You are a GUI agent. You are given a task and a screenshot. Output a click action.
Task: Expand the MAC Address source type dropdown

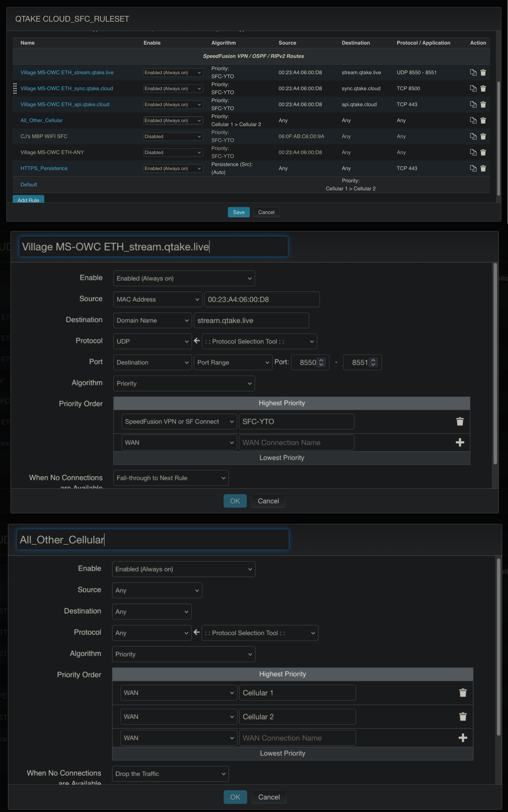[157, 299]
